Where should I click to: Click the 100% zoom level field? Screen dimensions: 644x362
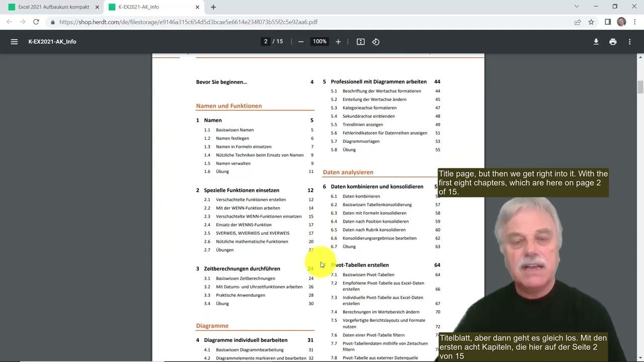tap(319, 42)
